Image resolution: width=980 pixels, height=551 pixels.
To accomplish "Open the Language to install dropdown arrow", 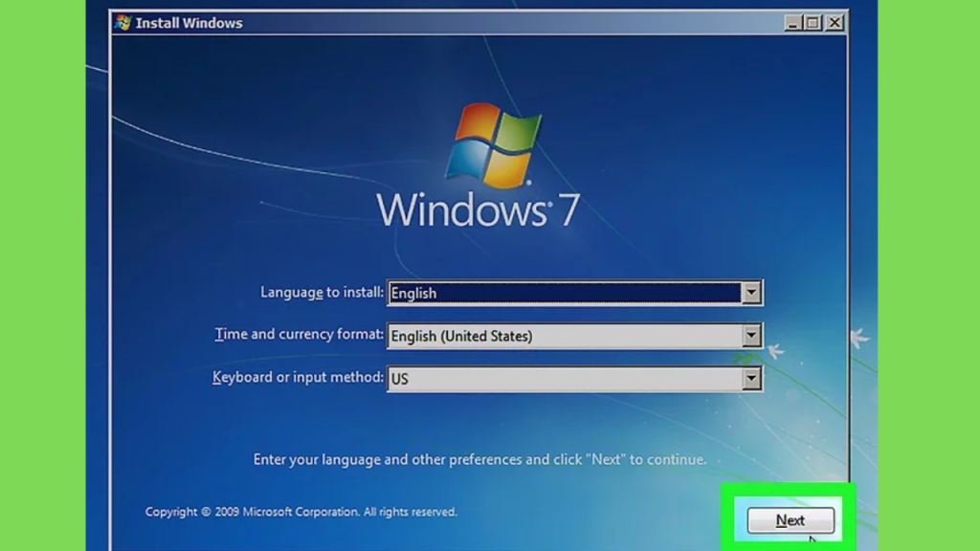I will [751, 293].
